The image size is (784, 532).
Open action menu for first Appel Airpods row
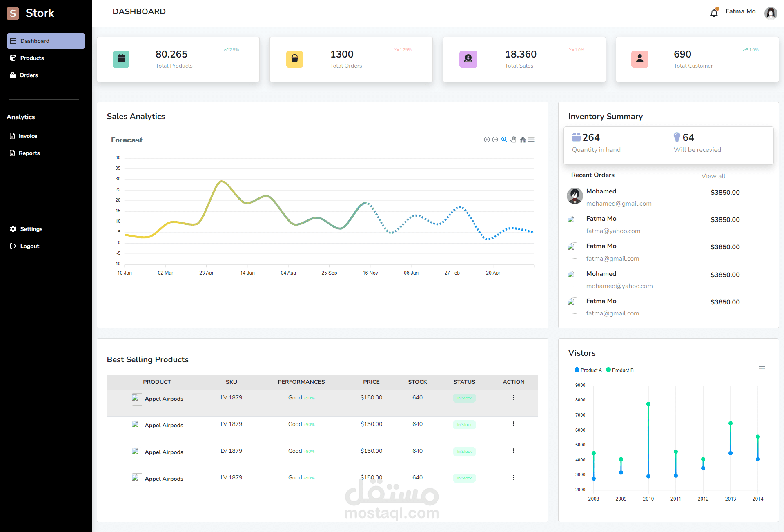(513, 397)
